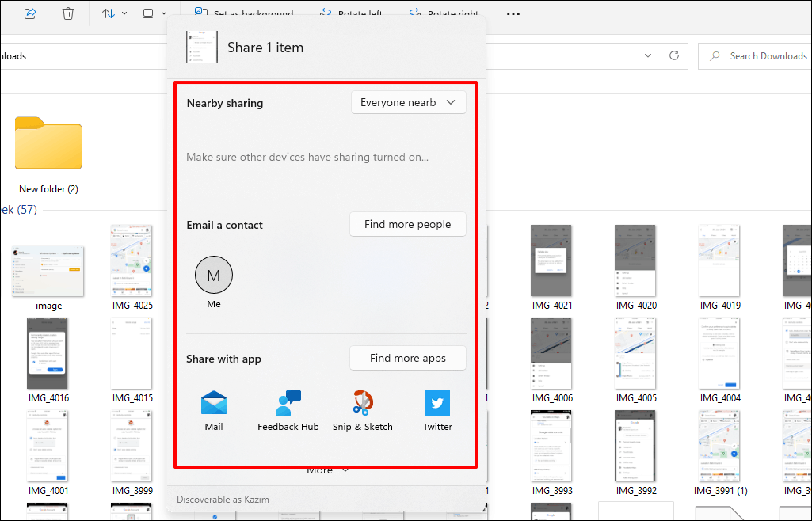Click the Find more people button
Screen dimensions: 812x521
pos(407,224)
